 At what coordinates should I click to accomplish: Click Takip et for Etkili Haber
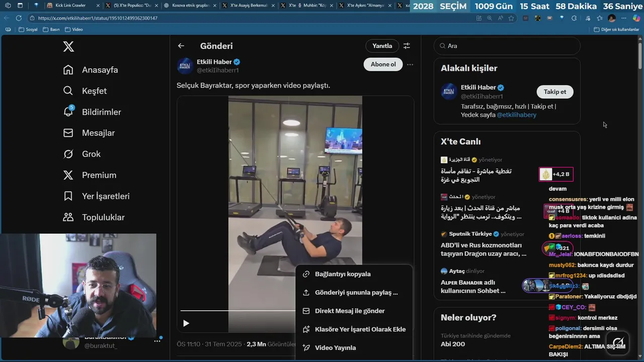click(x=555, y=92)
